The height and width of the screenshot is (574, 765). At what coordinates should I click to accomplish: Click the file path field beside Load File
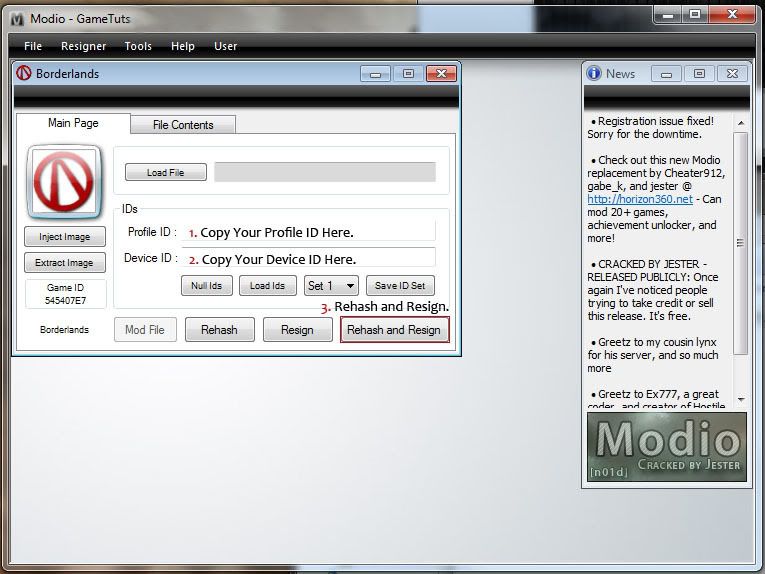coord(325,172)
